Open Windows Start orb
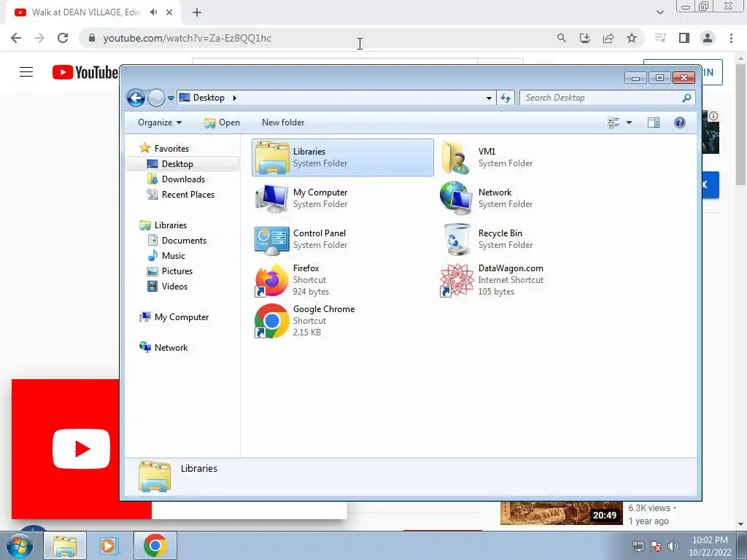 point(19,545)
